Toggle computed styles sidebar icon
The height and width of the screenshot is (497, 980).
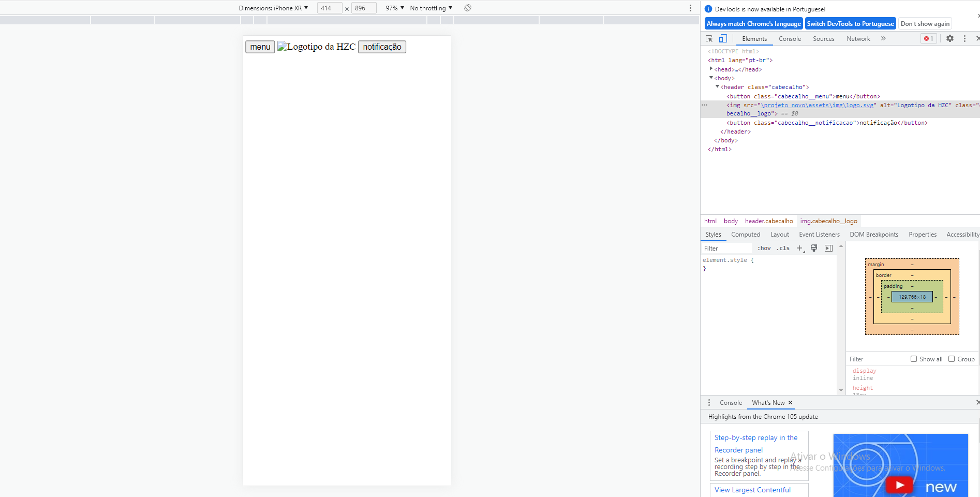pyautogui.click(x=828, y=248)
